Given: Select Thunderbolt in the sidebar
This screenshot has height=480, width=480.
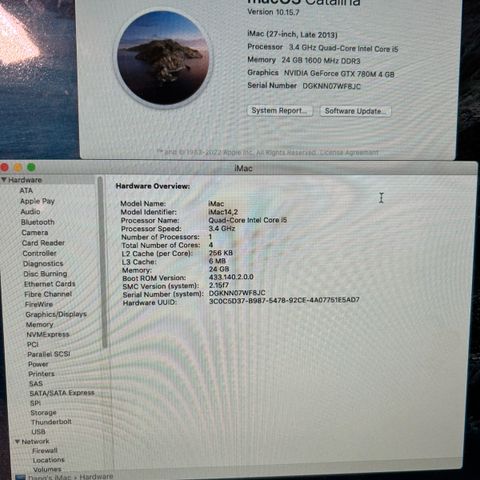Looking at the screenshot, I should click(x=51, y=422).
